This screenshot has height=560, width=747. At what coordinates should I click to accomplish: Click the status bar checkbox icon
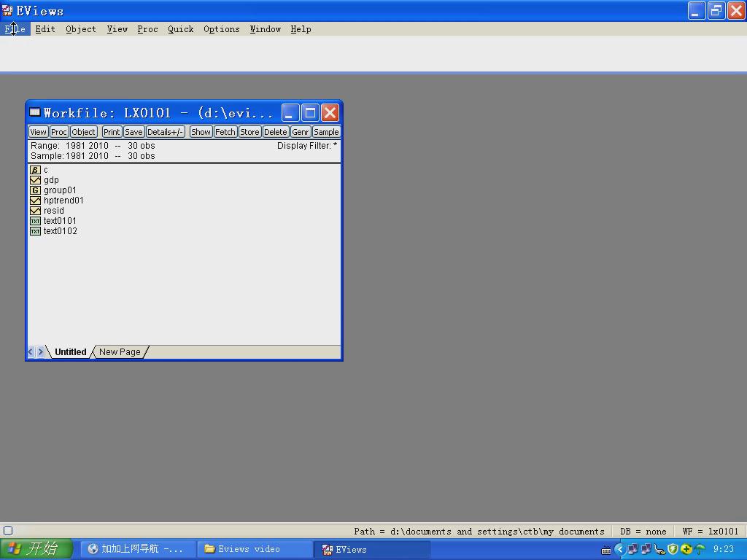[x=8, y=531]
